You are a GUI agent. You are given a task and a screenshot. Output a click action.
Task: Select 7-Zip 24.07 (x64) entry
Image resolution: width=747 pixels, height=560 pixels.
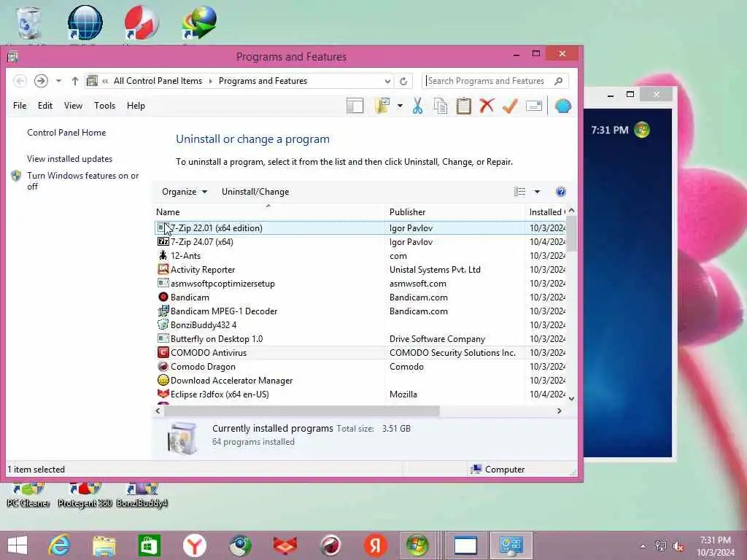pos(360,242)
